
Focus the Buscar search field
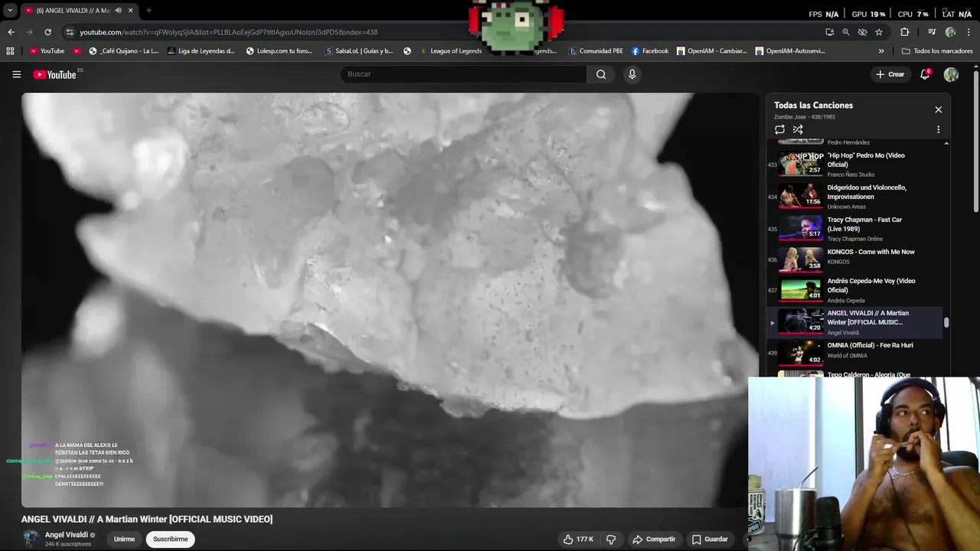(x=464, y=74)
